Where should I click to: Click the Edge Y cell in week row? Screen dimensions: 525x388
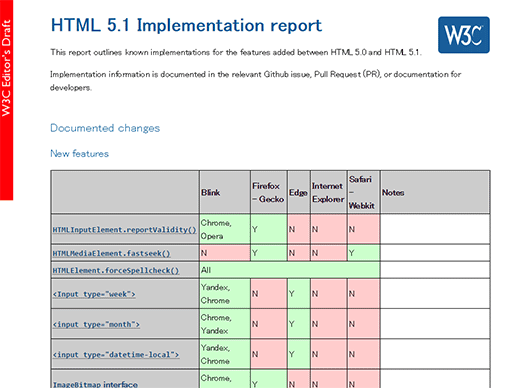pyautogui.click(x=298, y=294)
